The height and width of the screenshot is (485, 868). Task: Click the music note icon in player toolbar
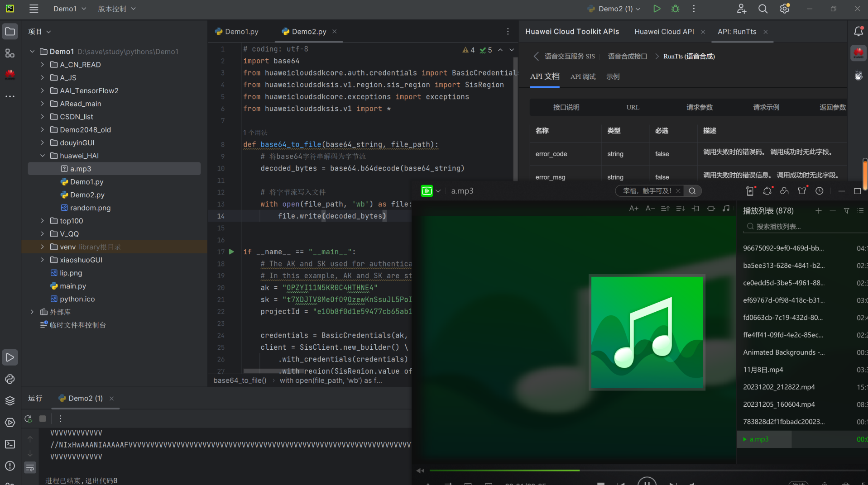coord(726,209)
